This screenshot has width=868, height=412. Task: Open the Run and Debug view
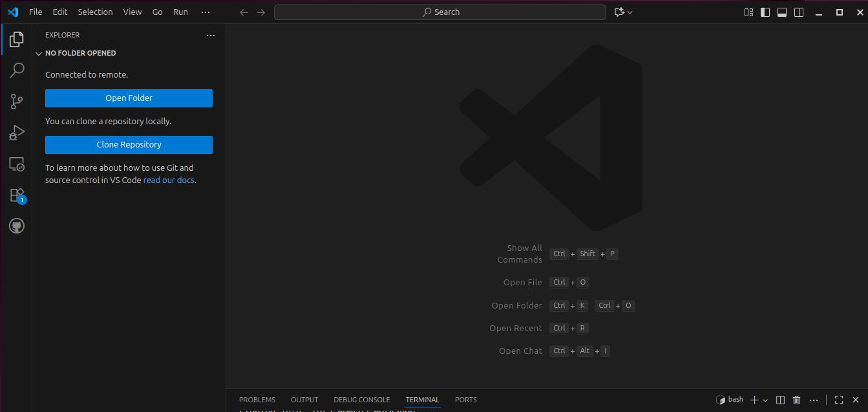click(x=17, y=133)
